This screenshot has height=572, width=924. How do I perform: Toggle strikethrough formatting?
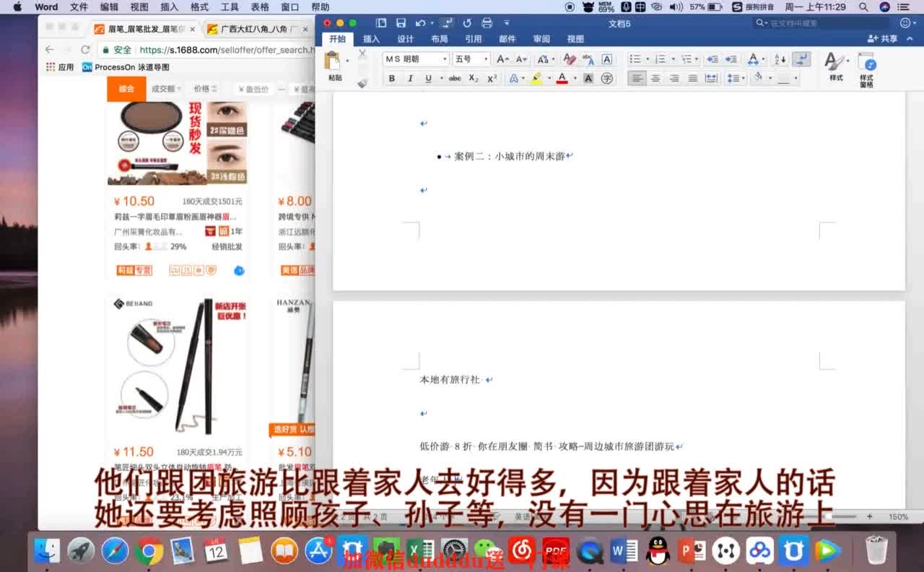point(455,78)
